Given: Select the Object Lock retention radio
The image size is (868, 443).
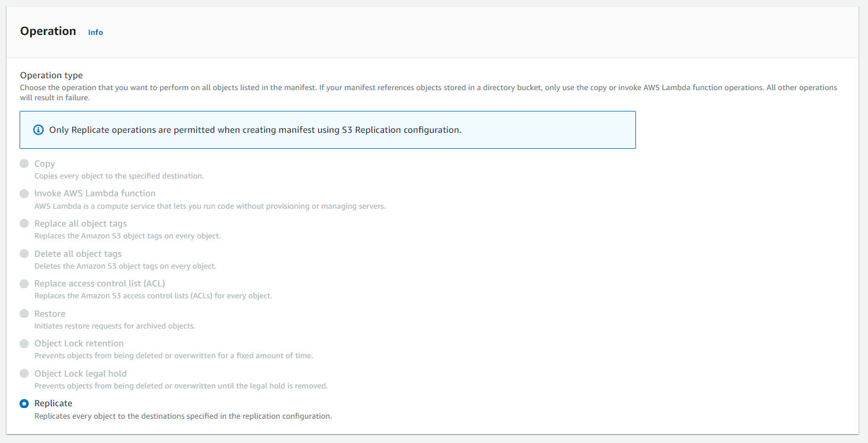Looking at the screenshot, I should click(x=24, y=343).
